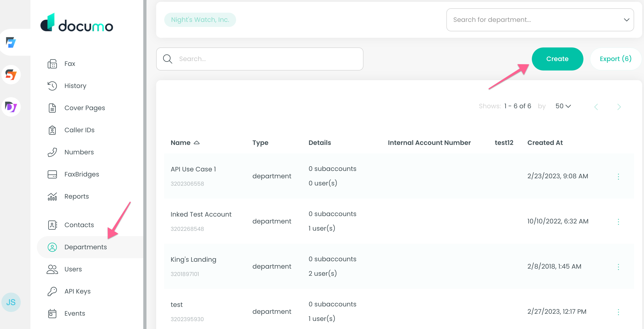This screenshot has width=644, height=329.
Task: Sort by Name column ascending arrow
Action: [x=197, y=143]
